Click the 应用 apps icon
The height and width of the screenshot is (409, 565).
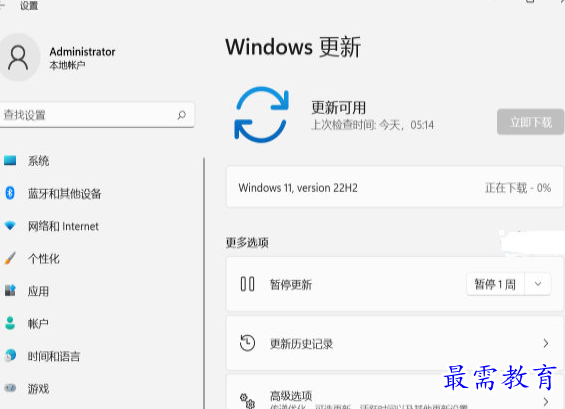pos(10,290)
